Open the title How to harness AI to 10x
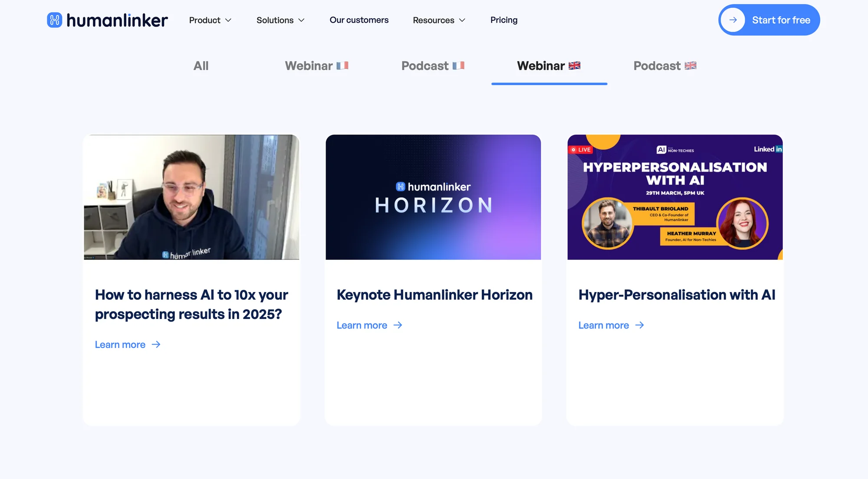Viewport: 868px width, 479px height. (x=191, y=304)
